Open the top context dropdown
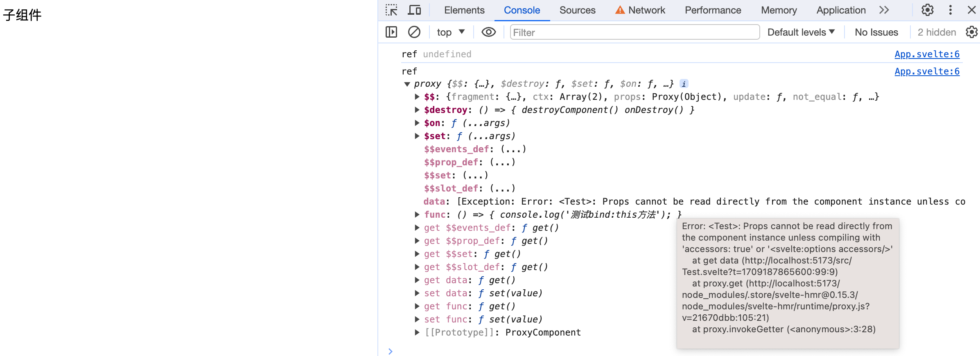The height and width of the screenshot is (356, 980). click(x=450, y=32)
